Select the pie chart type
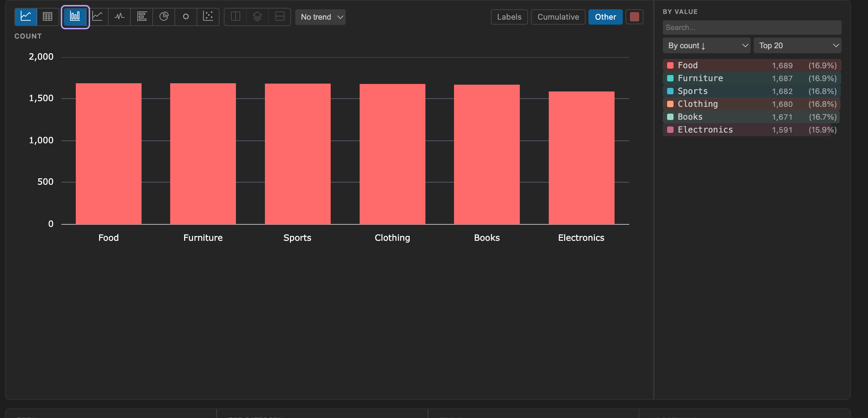 (x=164, y=16)
